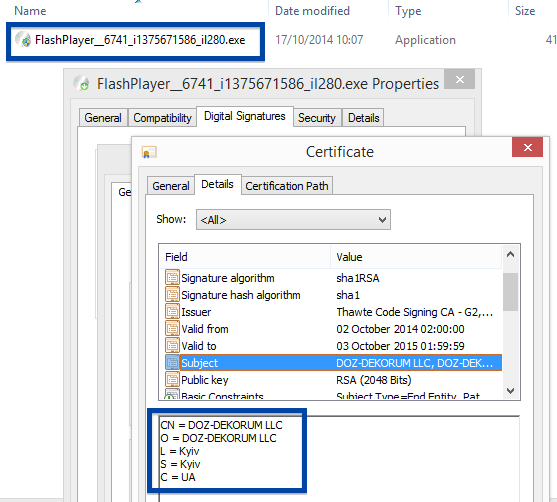Click the Valid from row icon

[x=172, y=329]
